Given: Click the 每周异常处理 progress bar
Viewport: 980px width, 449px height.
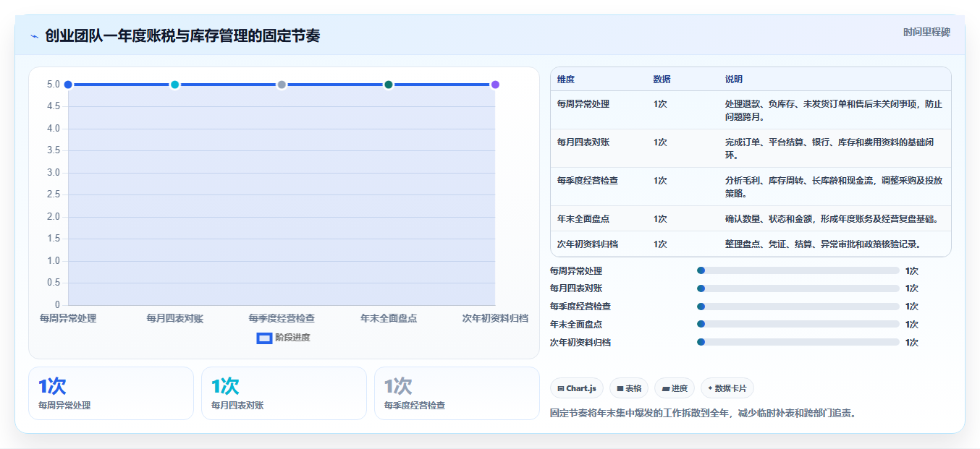Looking at the screenshot, I should [x=798, y=270].
